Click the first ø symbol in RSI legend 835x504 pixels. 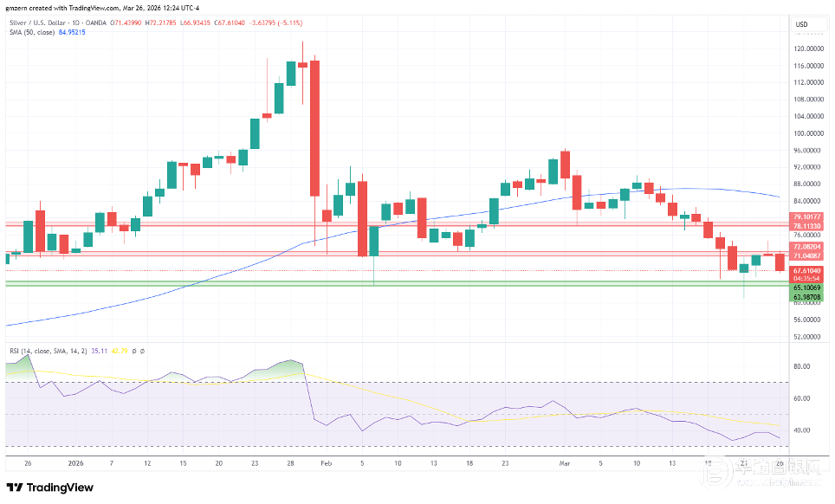tap(133, 351)
